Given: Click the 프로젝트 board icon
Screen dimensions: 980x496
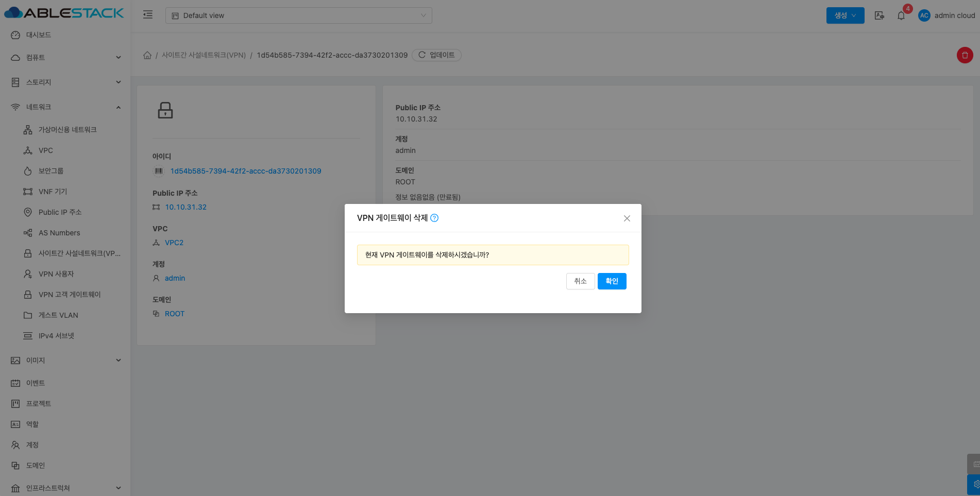Looking at the screenshot, I should click(15, 404).
